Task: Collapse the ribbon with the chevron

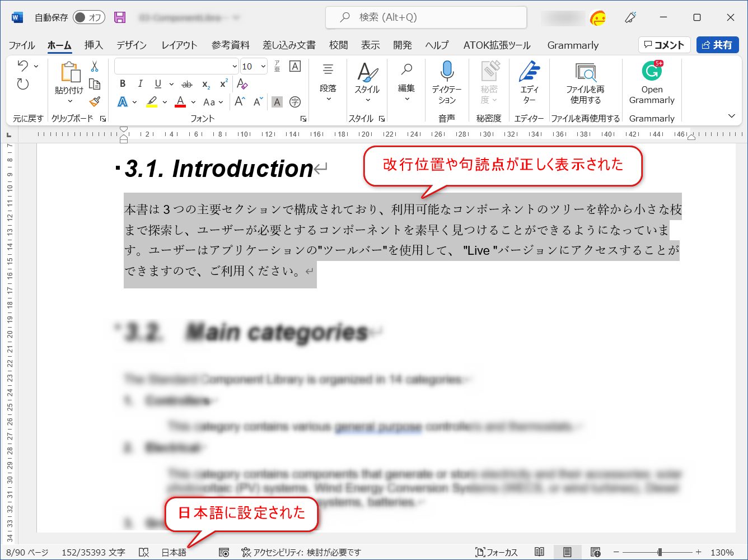Action: click(731, 116)
